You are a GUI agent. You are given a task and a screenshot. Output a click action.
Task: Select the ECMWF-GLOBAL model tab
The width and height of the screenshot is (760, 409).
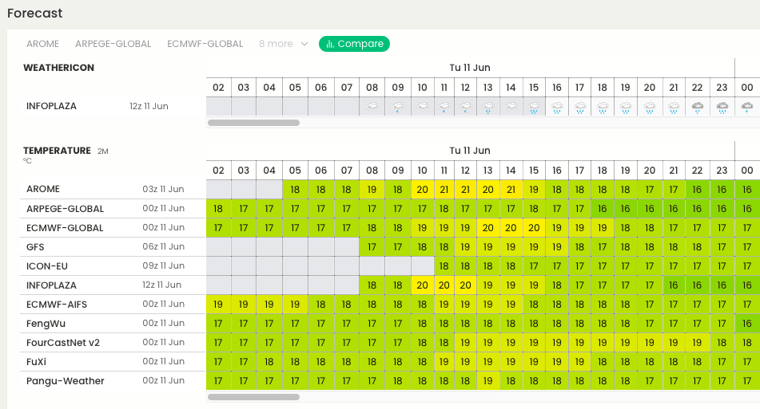point(205,44)
